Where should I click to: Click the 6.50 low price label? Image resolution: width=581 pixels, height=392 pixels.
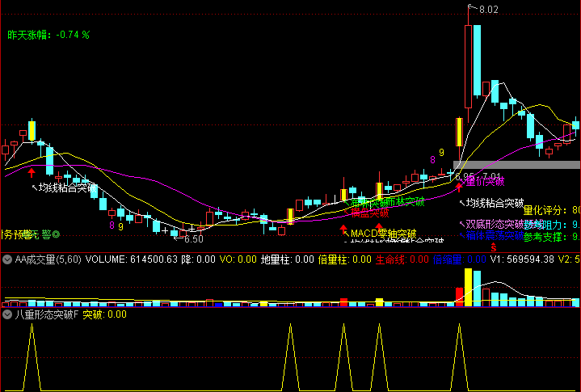[193, 239]
